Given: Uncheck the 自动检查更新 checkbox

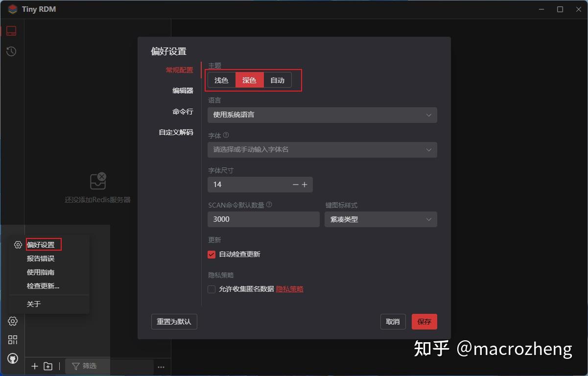Looking at the screenshot, I should [x=211, y=254].
